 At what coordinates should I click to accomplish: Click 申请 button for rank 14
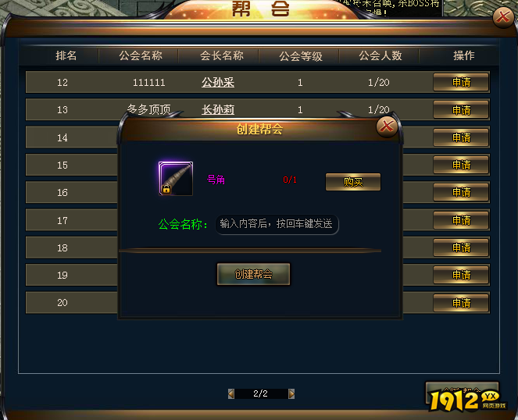pyautogui.click(x=461, y=137)
